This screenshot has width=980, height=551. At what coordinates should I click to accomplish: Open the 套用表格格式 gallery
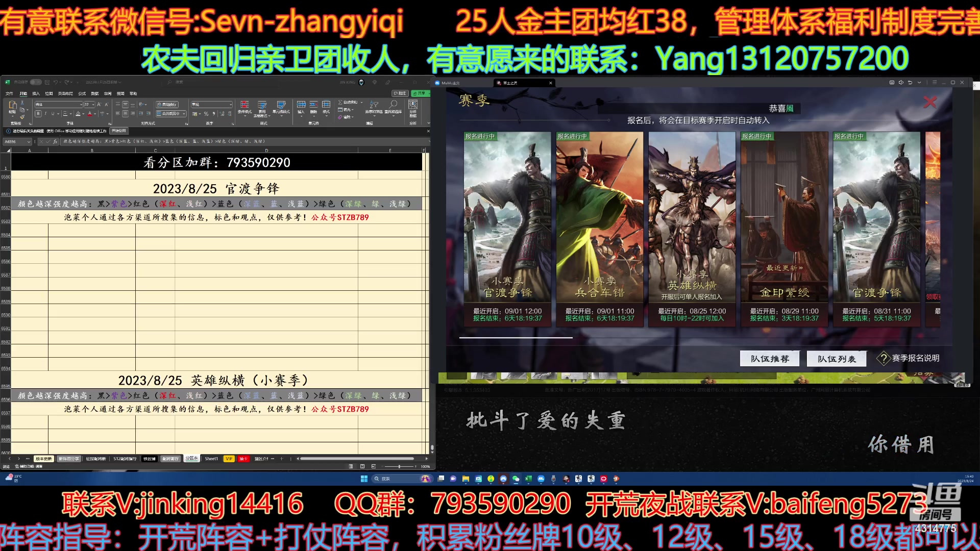tap(262, 109)
